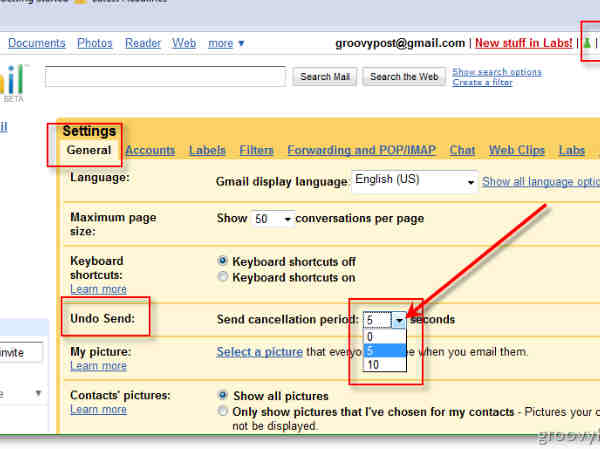Click the invite input field in sidebar
Screen dimensions: 600x450
click(21, 352)
